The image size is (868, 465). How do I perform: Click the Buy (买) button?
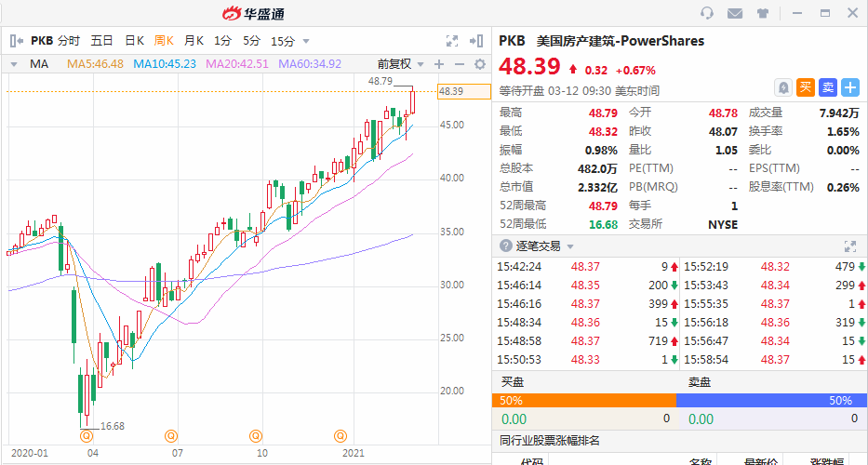pos(806,87)
